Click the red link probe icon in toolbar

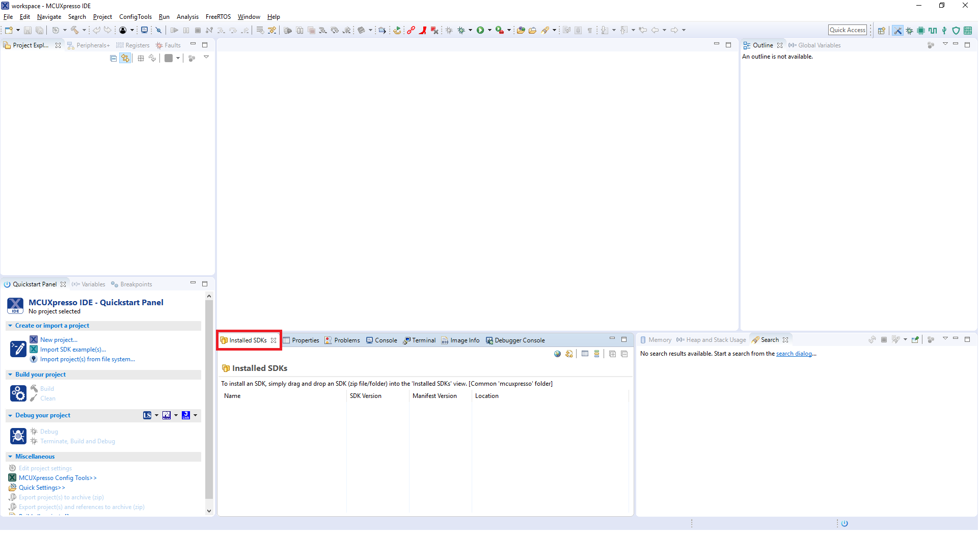pos(411,31)
